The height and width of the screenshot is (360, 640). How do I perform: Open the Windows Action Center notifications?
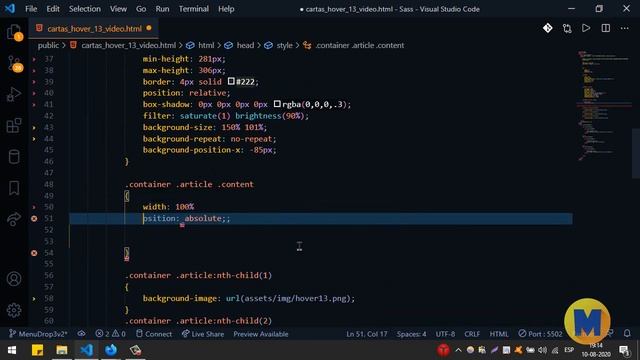coord(624,350)
